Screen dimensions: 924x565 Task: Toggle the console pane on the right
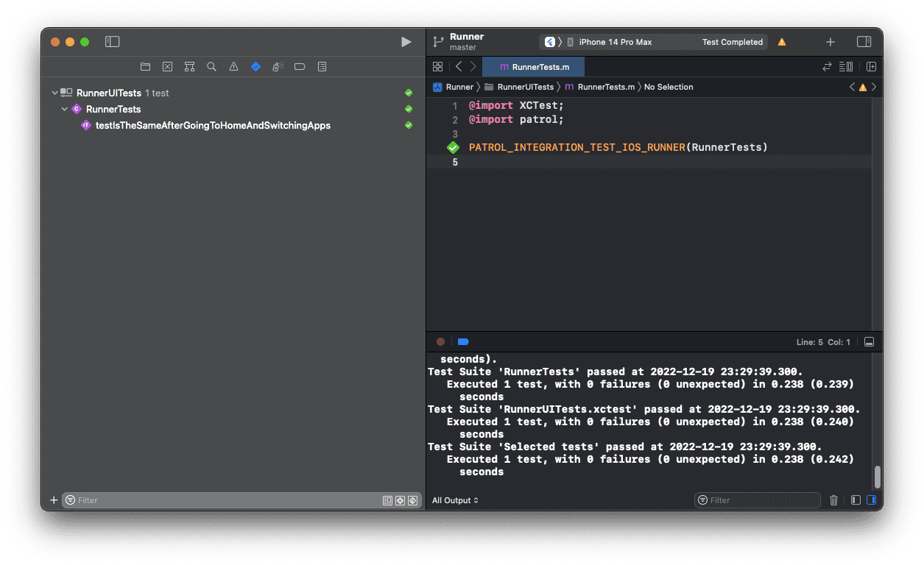tap(872, 500)
